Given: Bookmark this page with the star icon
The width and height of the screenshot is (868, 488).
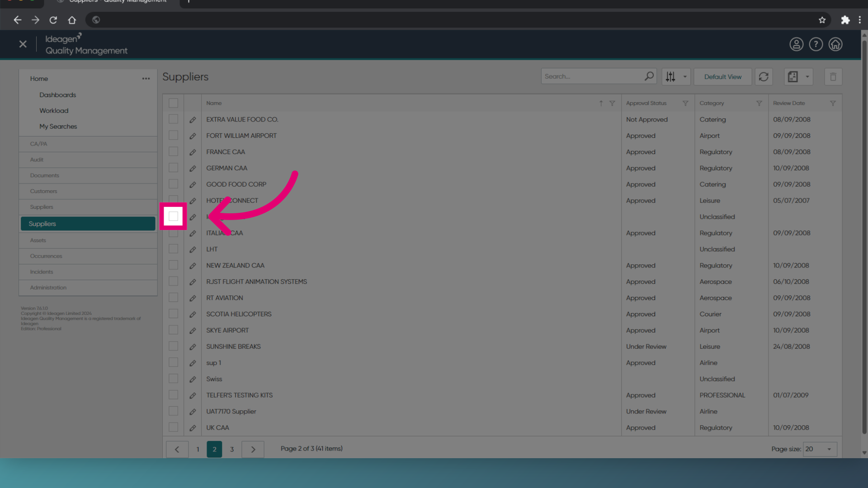Looking at the screenshot, I should pyautogui.click(x=822, y=20).
